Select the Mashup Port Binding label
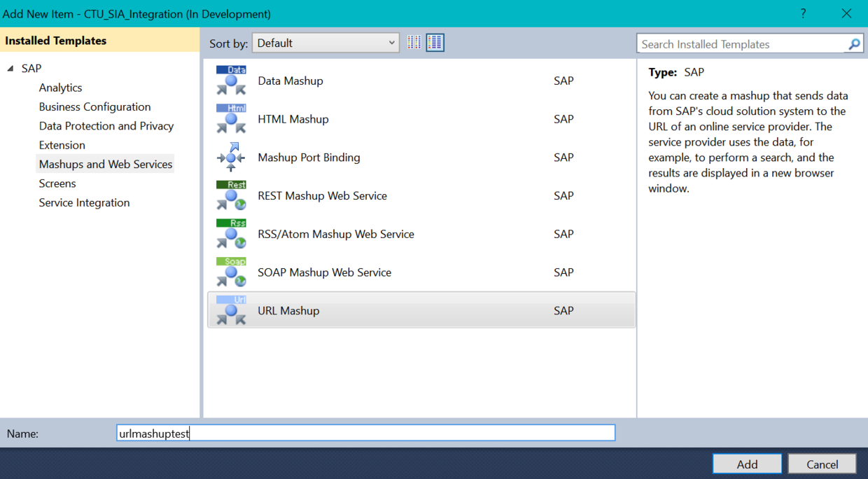 click(309, 158)
